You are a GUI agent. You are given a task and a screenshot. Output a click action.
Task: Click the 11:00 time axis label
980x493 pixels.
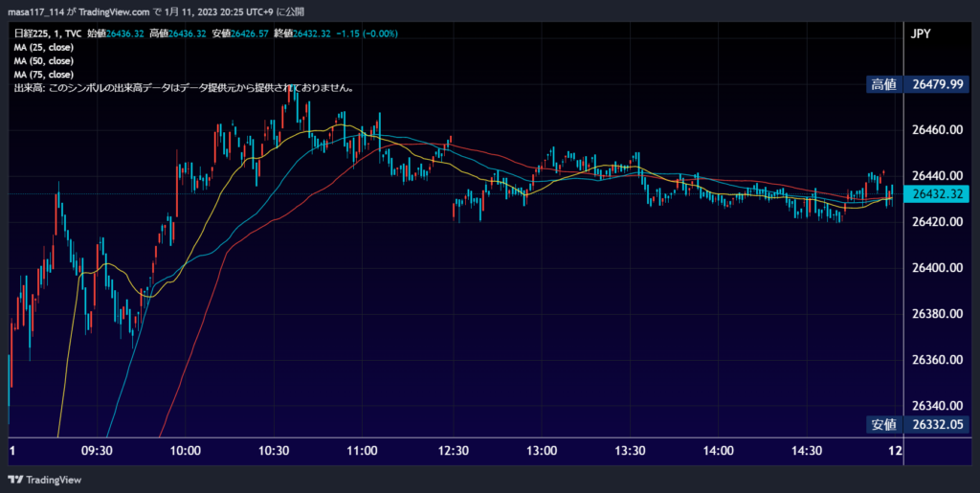(x=363, y=451)
